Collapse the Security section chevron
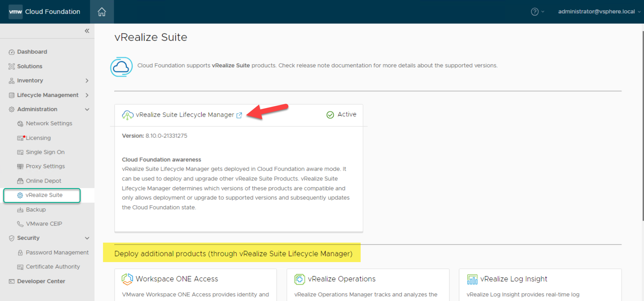Screen dimensions: 644x301 (x=87, y=238)
